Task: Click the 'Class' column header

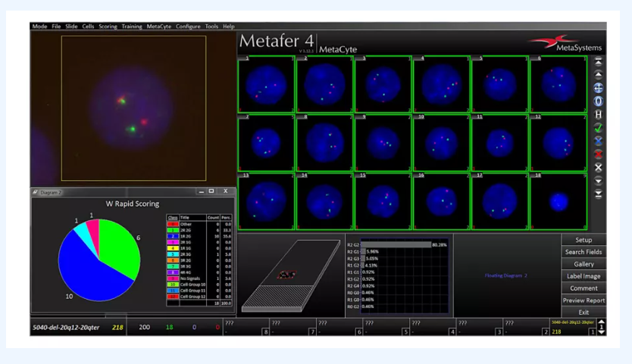Action: point(173,217)
